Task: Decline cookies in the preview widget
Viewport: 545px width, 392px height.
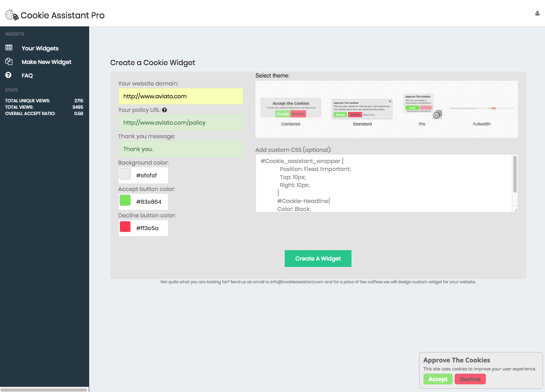Action: [x=470, y=379]
